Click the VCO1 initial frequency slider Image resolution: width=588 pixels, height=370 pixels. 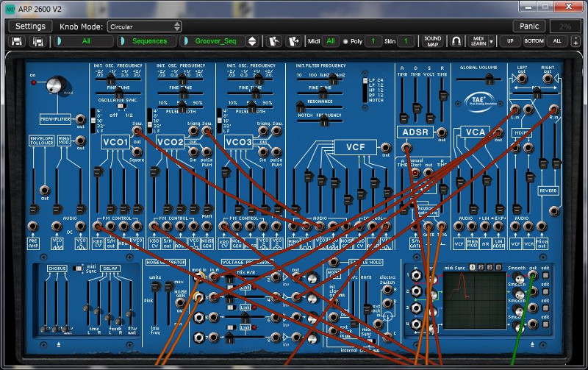click(x=111, y=79)
